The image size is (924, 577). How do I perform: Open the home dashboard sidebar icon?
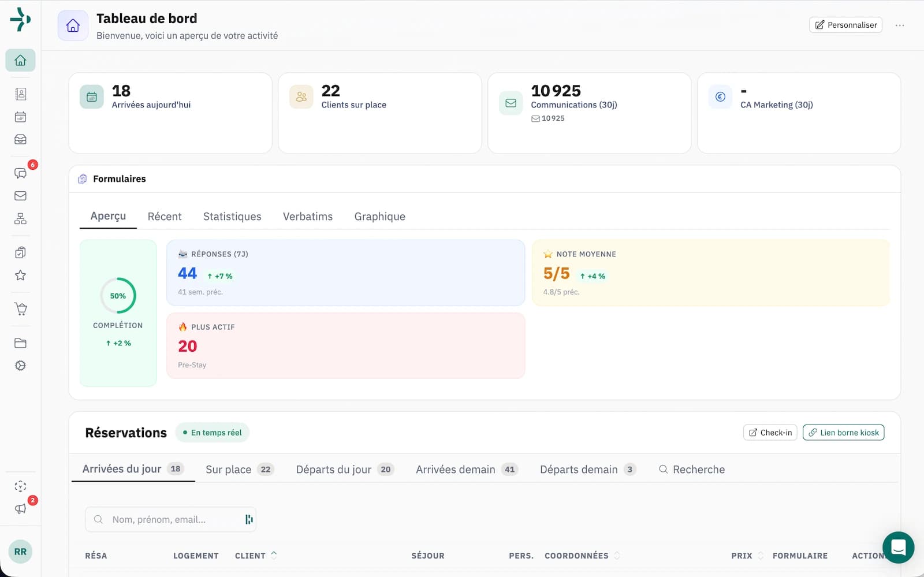click(20, 60)
